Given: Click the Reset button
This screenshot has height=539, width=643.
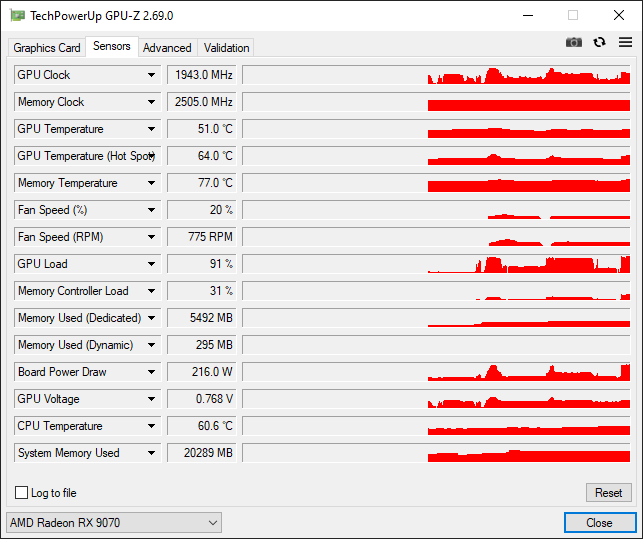Looking at the screenshot, I should coord(609,493).
